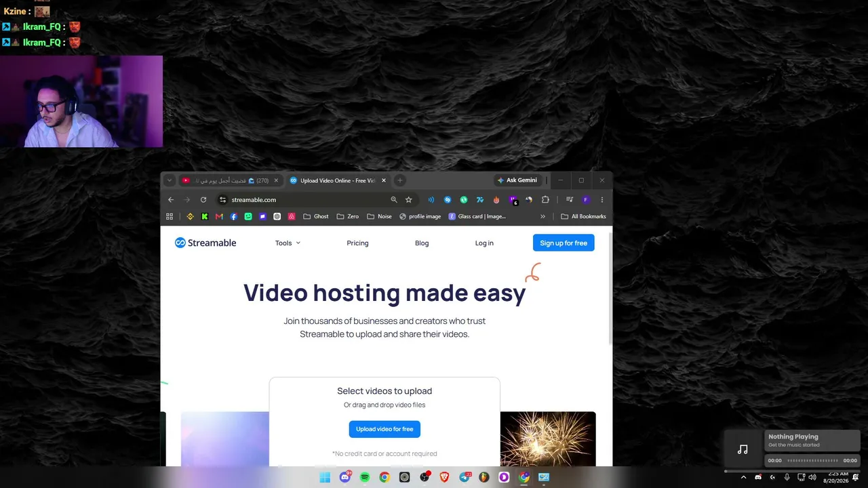The width and height of the screenshot is (868, 488).
Task: Click the streamable.com address field
Action: [x=305, y=200]
